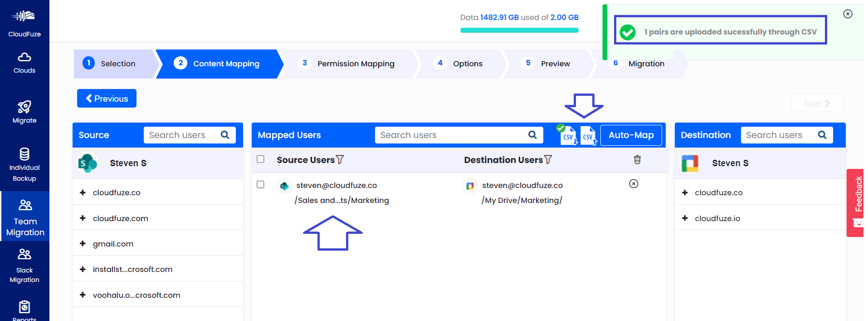Select all mapped users checkbox

click(260, 159)
